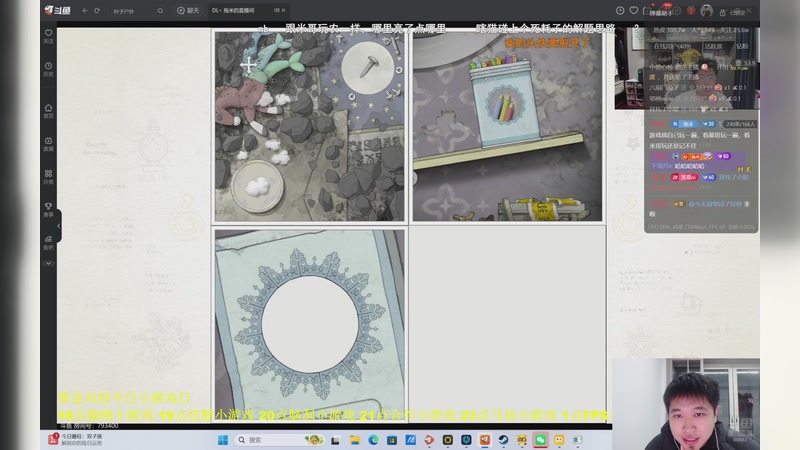The width and height of the screenshot is (800, 450).
Task: Open the red gift box icon at top right
Action: tap(691, 11)
